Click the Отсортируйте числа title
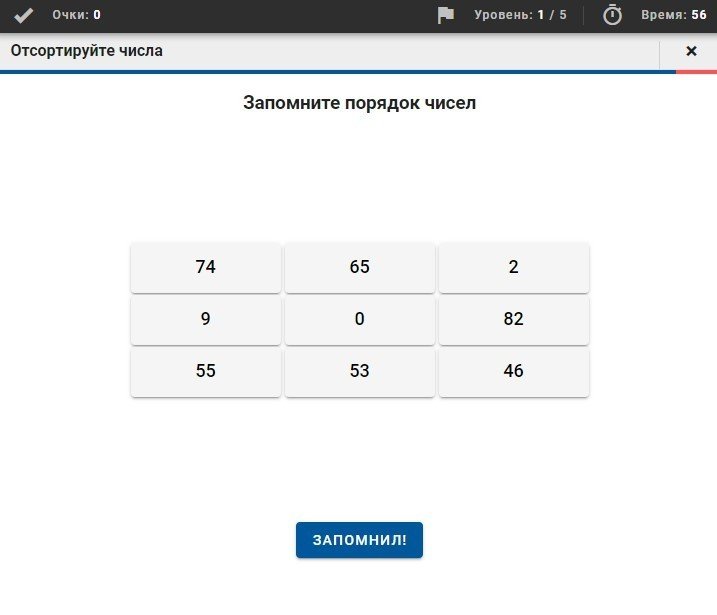The height and width of the screenshot is (615, 717). pyautogui.click(x=87, y=51)
